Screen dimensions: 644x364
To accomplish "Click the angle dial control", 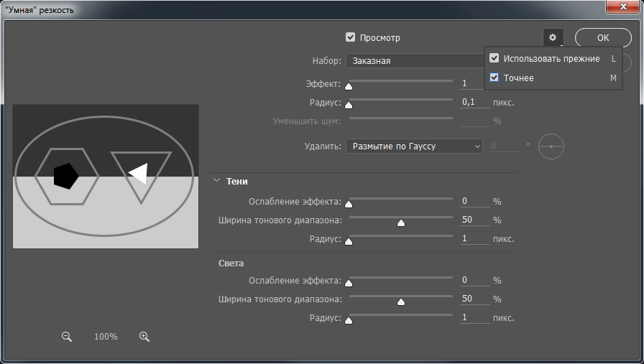I will (x=551, y=146).
